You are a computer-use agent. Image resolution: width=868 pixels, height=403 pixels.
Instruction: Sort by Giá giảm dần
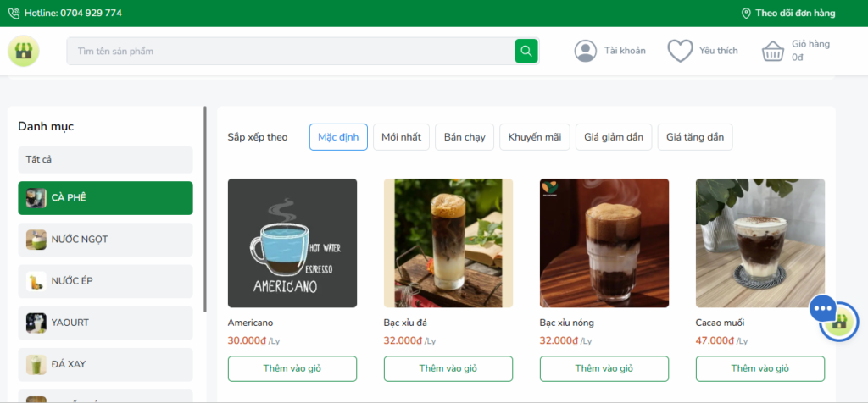click(x=613, y=137)
